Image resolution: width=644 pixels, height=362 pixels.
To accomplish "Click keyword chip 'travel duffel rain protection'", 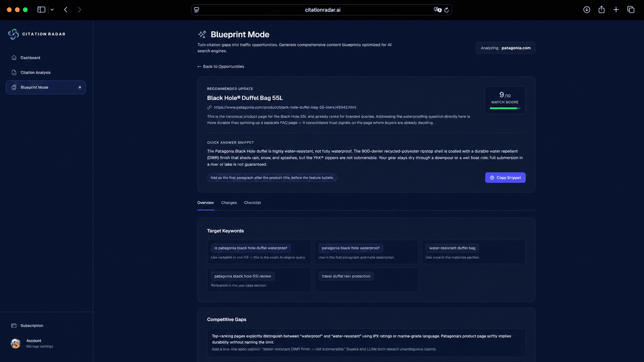I will (x=346, y=276).
